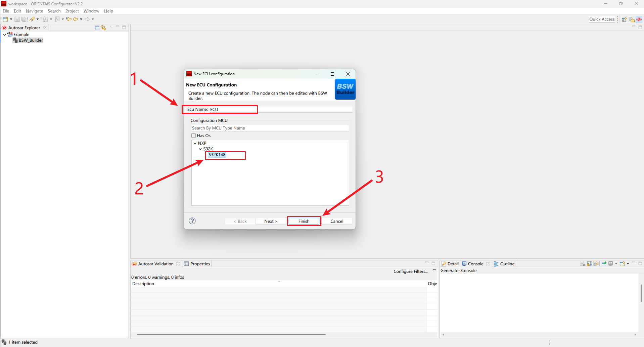The height and width of the screenshot is (347, 644).
Task: Click Collapse All in Autosar Explorer
Action: click(x=97, y=28)
